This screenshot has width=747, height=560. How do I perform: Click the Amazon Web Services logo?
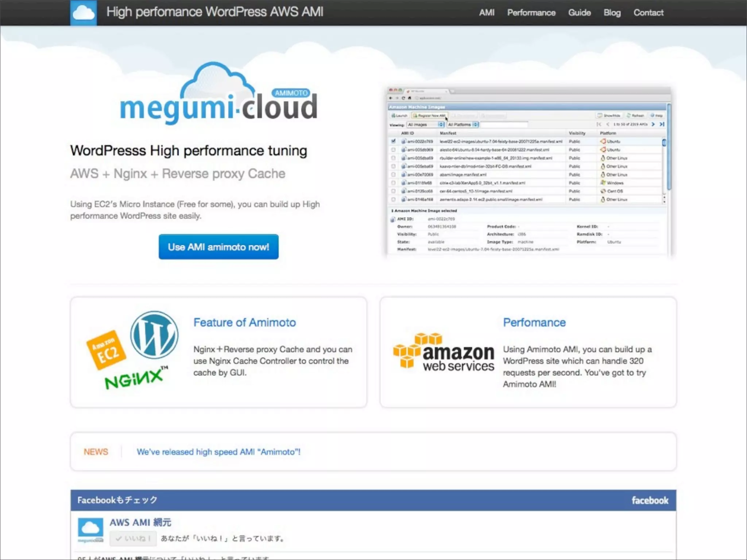coord(444,352)
